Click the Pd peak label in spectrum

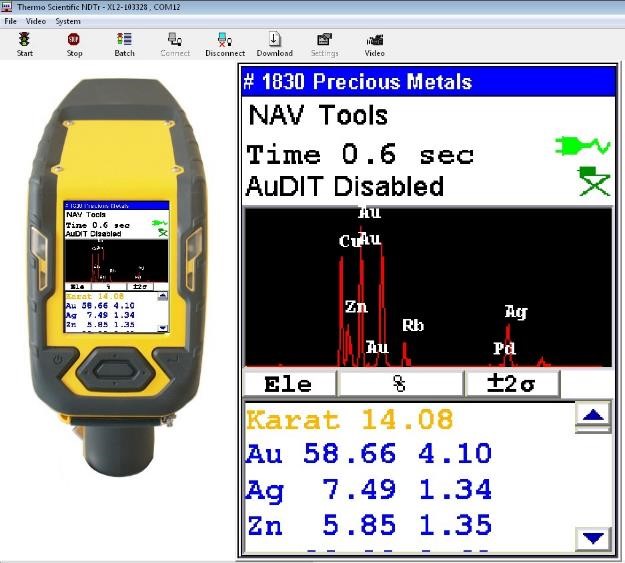point(504,348)
